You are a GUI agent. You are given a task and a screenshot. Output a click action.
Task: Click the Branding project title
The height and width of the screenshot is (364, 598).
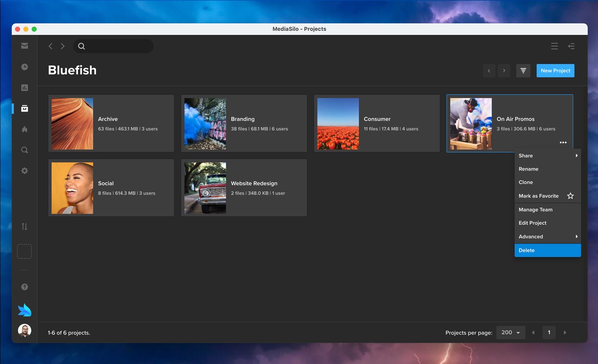point(242,119)
